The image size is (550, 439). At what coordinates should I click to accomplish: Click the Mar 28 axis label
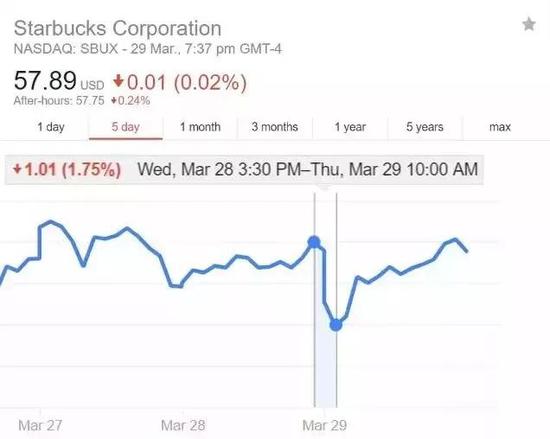tap(183, 425)
